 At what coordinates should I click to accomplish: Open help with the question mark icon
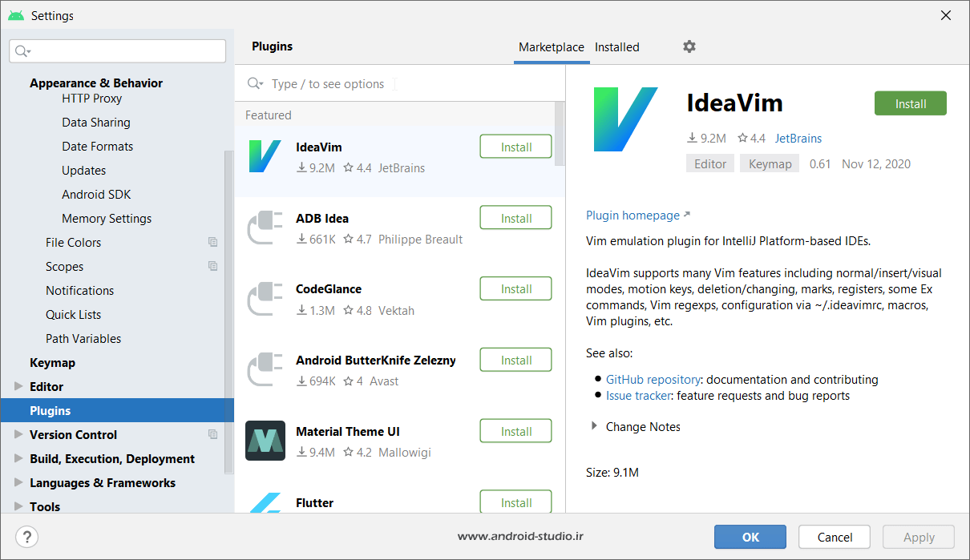point(27,537)
